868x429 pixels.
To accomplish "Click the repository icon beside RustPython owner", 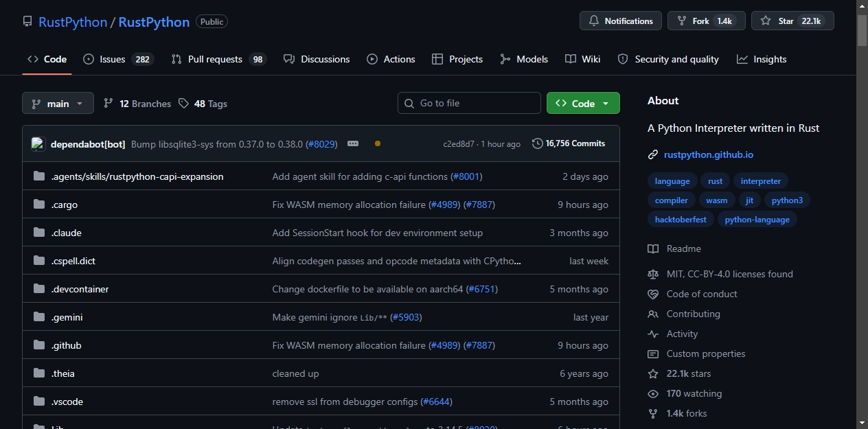I will (27, 22).
